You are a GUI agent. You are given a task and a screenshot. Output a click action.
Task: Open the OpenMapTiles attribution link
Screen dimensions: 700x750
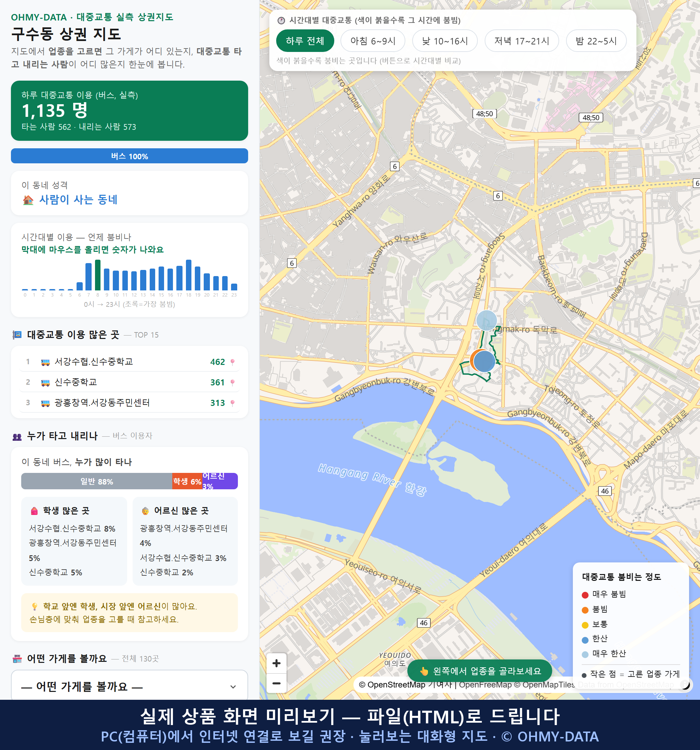click(544, 685)
